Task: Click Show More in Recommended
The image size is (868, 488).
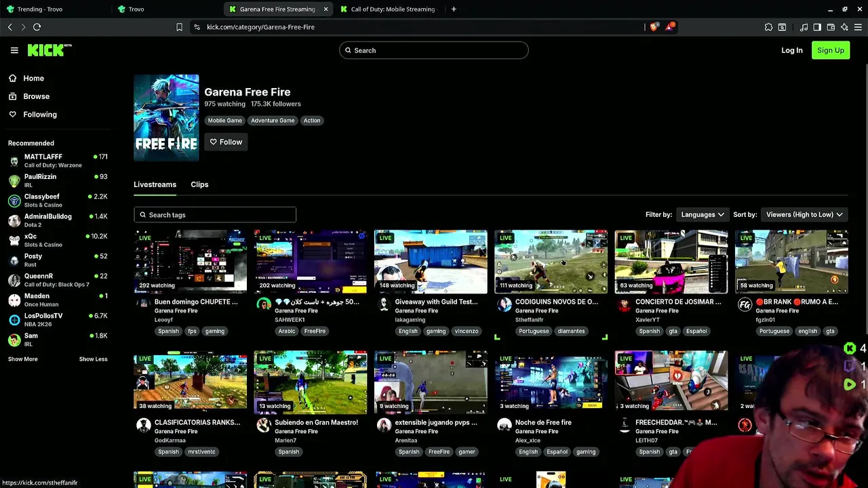Action: pyautogui.click(x=23, y=359)
